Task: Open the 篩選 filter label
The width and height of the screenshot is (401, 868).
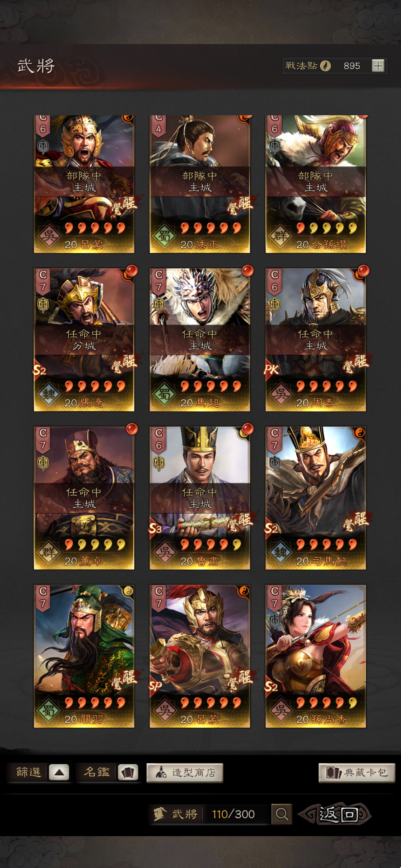Action: [29, 772]
